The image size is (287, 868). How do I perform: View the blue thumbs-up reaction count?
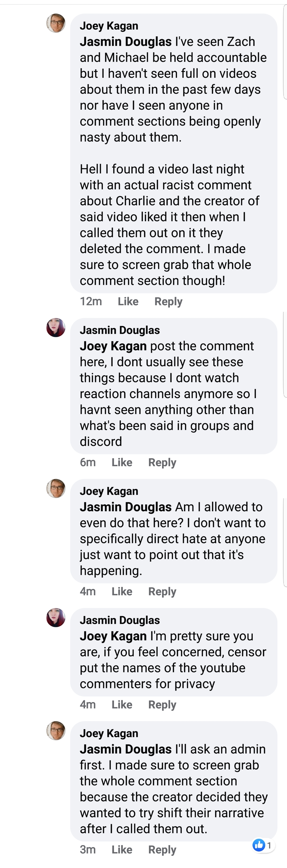coord(263,845)
